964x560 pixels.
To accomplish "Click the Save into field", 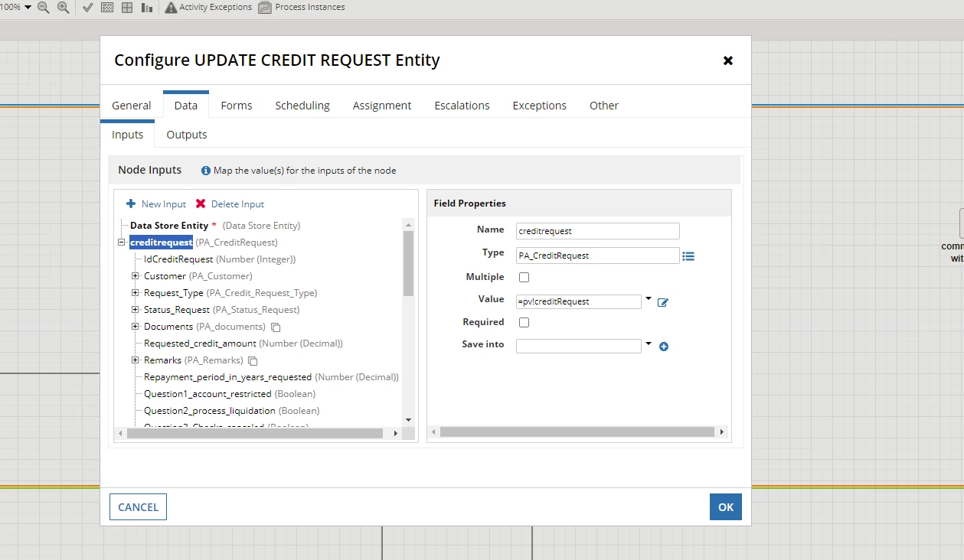I will point(579,347).
